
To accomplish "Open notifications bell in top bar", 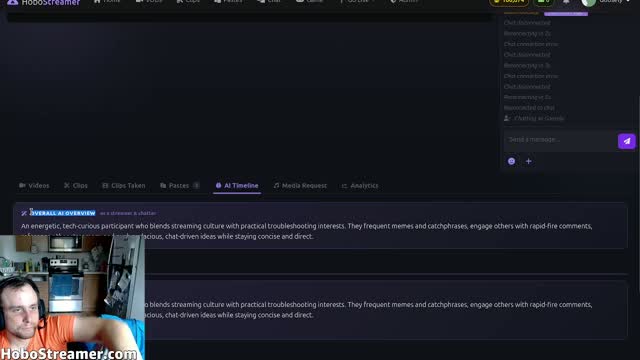I will pos(566,2).
